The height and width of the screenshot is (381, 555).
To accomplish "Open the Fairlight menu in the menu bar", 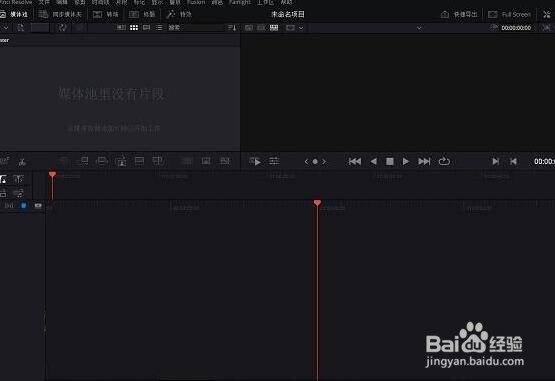I will coord(240,2).
